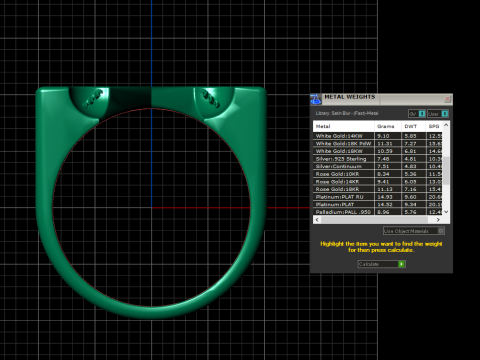Select the White Gold:18K PdW row

click(378, 144)
